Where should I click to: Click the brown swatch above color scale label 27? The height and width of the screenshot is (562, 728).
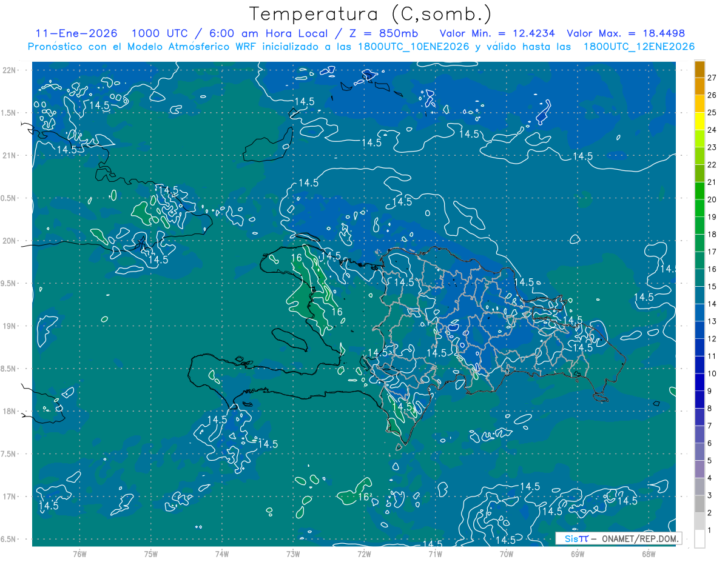point(699,69)
